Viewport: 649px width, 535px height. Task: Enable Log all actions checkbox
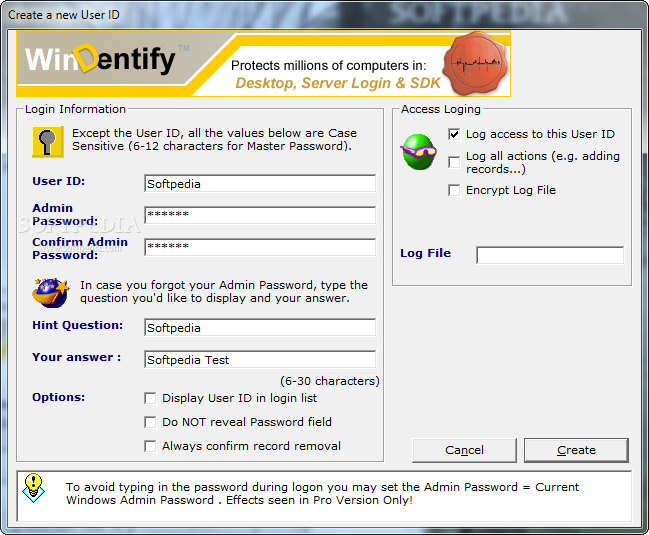[454, 162]
